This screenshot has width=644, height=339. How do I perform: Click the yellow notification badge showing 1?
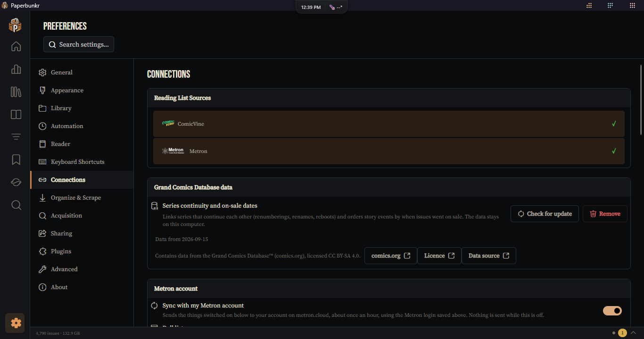click(x=622, y=333)
